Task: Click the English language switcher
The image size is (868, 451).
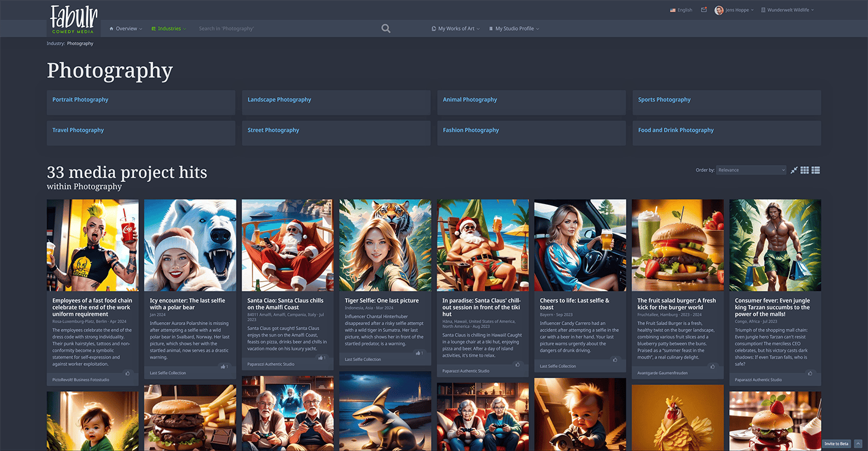Action: (x=680, y=10)
